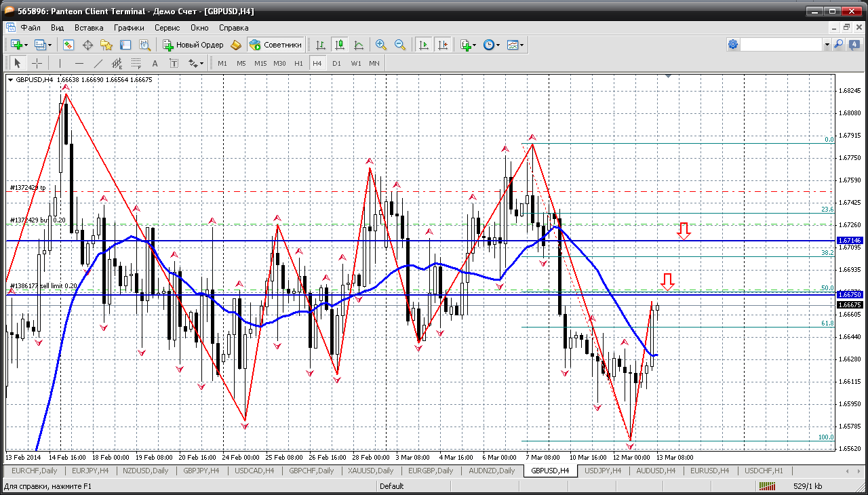
Task: Switch chart to candlestick mode
Action: (339, 45)
